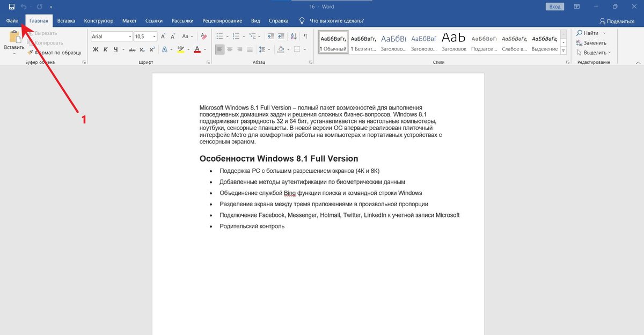Open borders icon in the Абзац group

coord(296,49)
